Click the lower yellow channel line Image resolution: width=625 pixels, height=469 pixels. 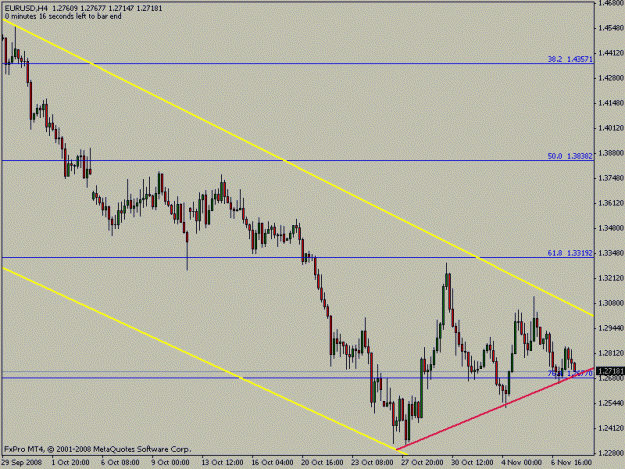click(x=204, y=361)
